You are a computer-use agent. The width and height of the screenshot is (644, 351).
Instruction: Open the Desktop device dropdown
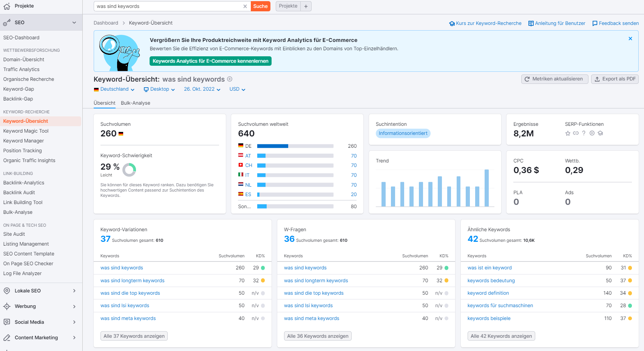pos(159,89)
